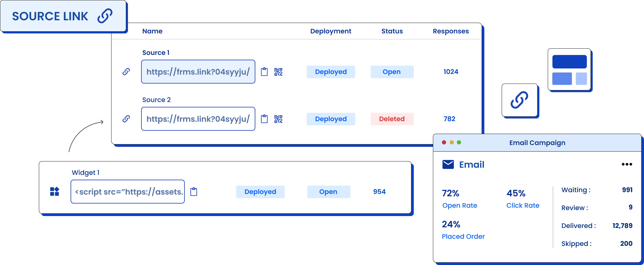Click the Source 2 label
Viewport: 644px width, 265px height.
(156, 100)
